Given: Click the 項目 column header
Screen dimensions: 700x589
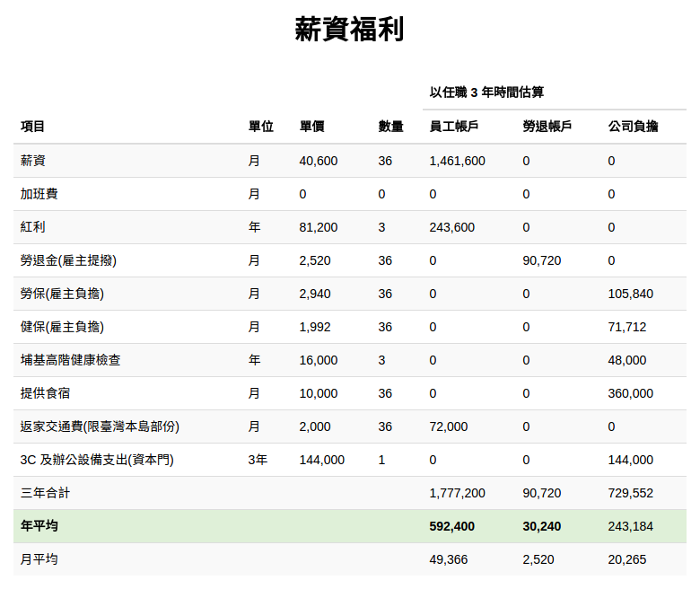Looking at the screenshot, I should 32,127.
